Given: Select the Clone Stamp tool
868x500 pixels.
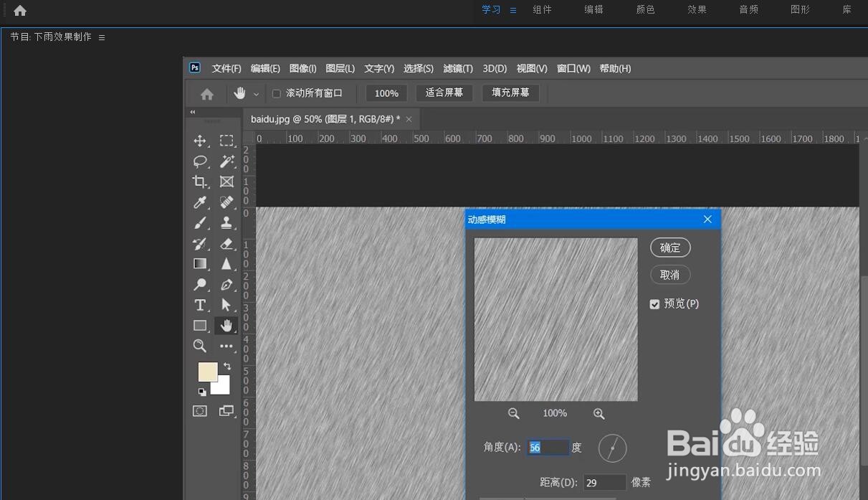Looking at the screenshot, I should (226, 223).
